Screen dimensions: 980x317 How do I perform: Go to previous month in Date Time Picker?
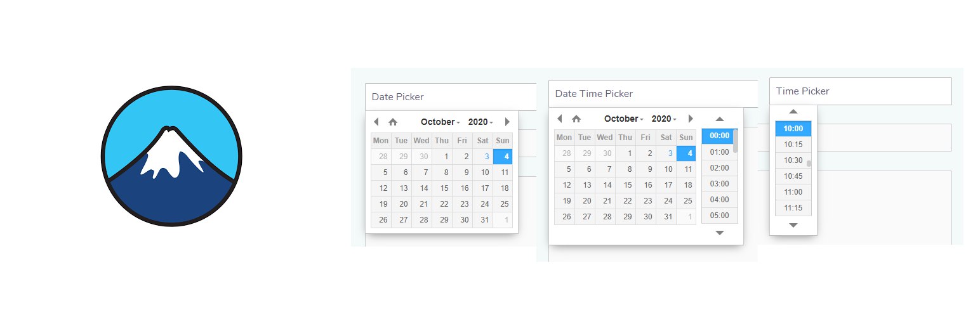pyautogui.click(x=559, y=119)
